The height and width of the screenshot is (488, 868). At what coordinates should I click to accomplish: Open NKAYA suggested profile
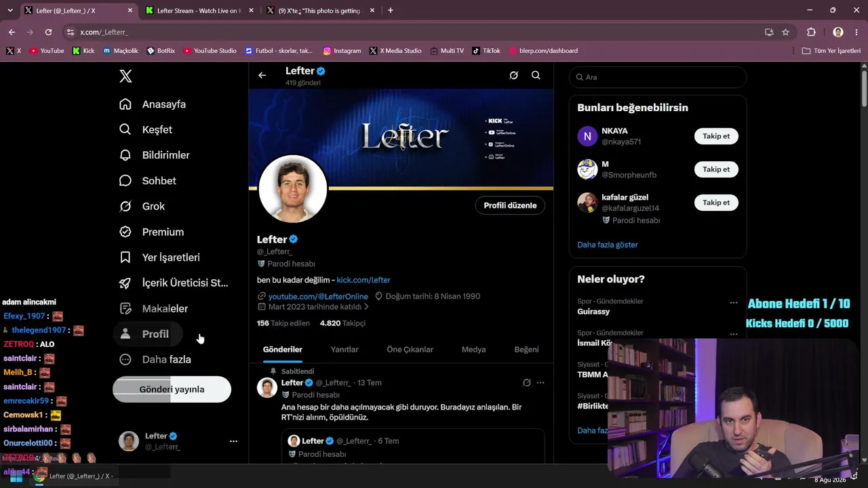[614, 131]
